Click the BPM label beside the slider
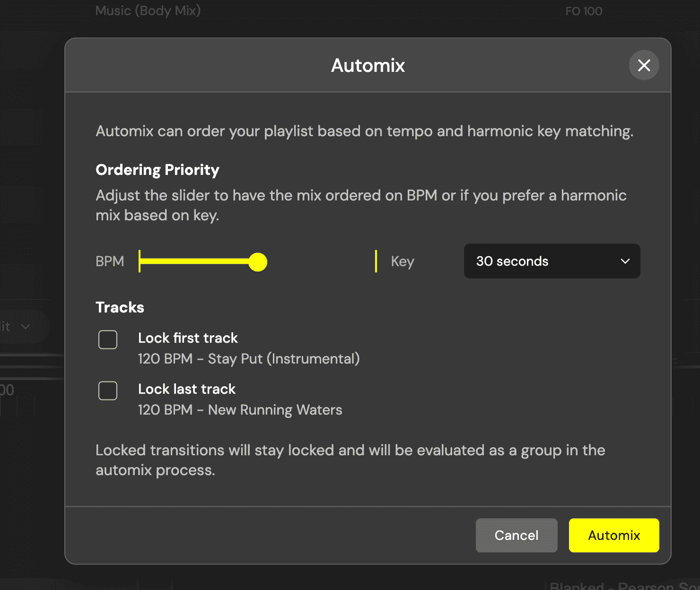Image resolution: width=700 pixels, height=590 pixels. click(x=110, y=261)
